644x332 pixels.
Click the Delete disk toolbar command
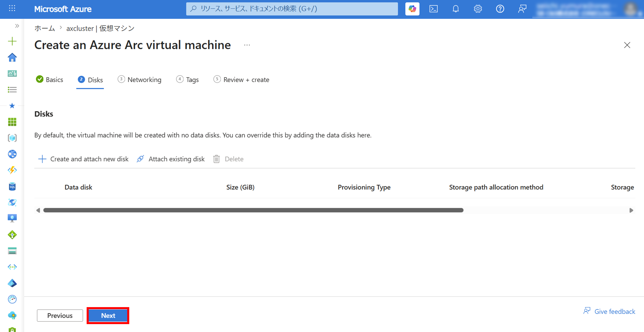228,159
